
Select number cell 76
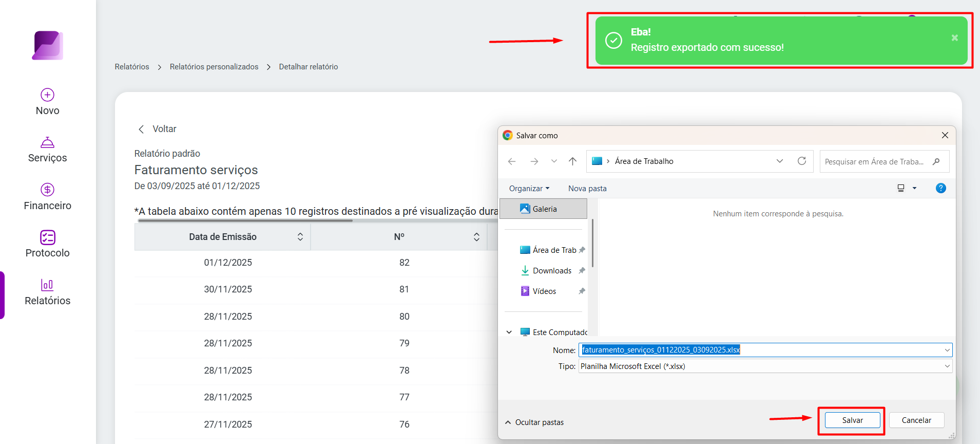point(405,424)
